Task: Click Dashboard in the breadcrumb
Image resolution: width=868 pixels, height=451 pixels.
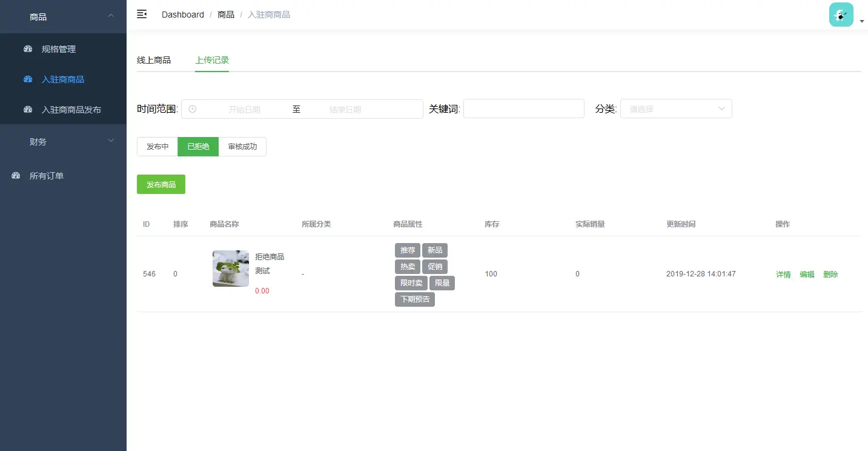Action: pos(183,15)
